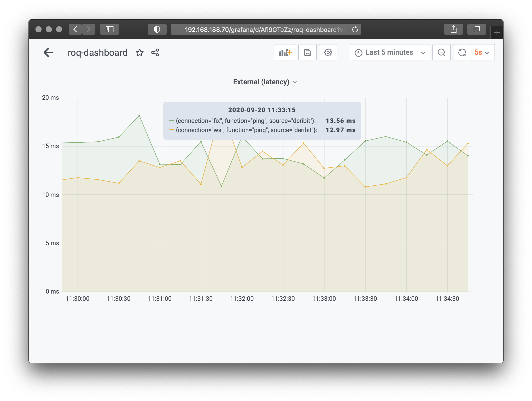Star the roq-dashboard as favorite
This screenshot has height=401, width=532.
pos(140,53)
